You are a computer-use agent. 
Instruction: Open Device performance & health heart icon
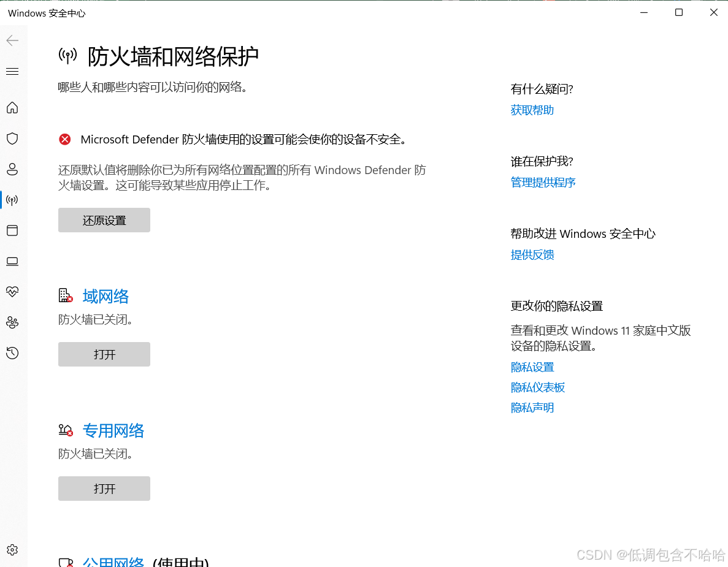pos(12,292)
